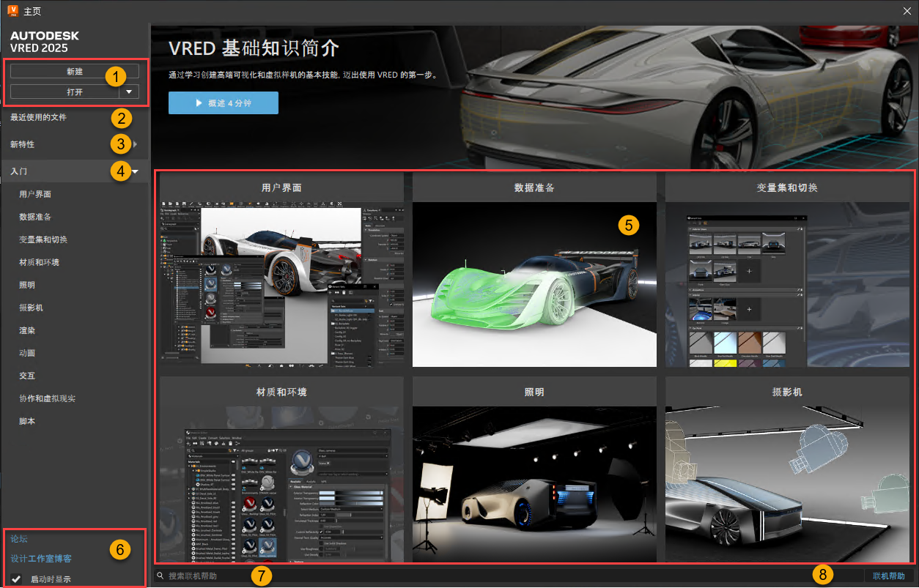Click the VRED app icon in title bar
This screenshot has width=919, height=588.
12,10
